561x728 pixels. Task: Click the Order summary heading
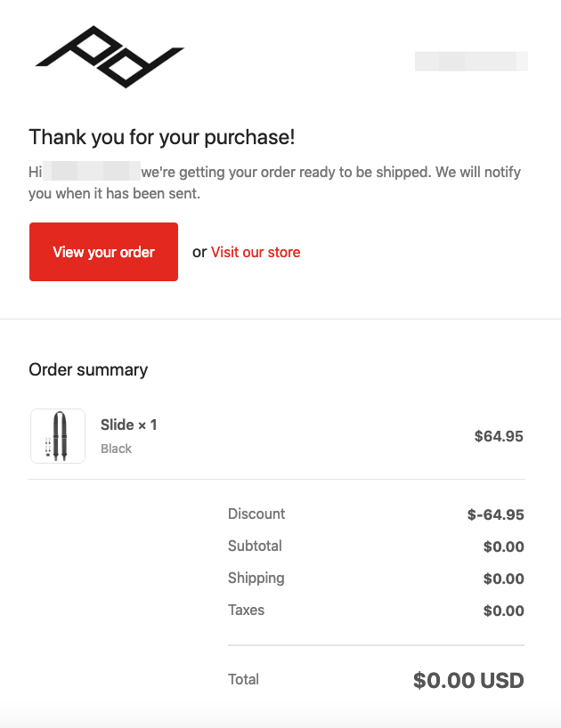pyautogui.click(x=88, y=369)
